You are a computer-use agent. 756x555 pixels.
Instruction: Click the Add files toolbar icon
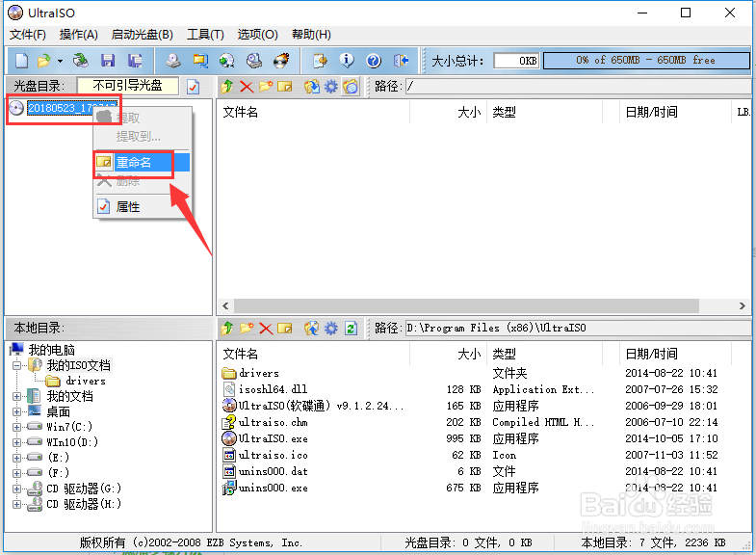[x=320, y=61]
